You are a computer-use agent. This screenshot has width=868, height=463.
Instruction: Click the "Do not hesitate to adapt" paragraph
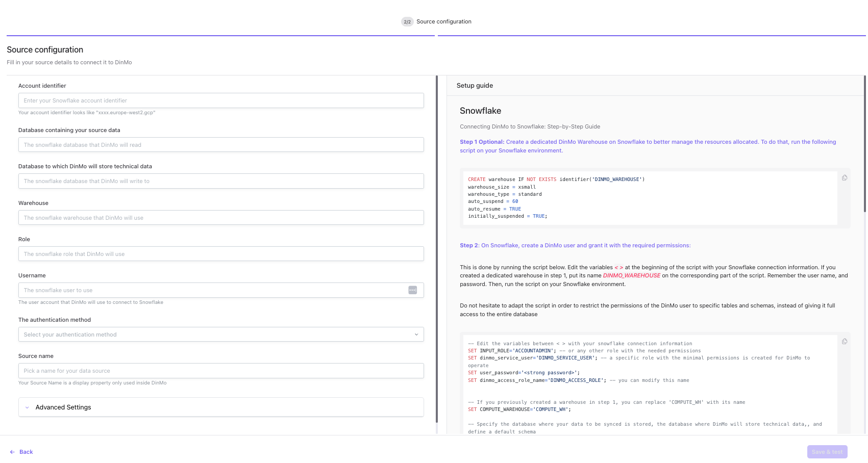648,310
